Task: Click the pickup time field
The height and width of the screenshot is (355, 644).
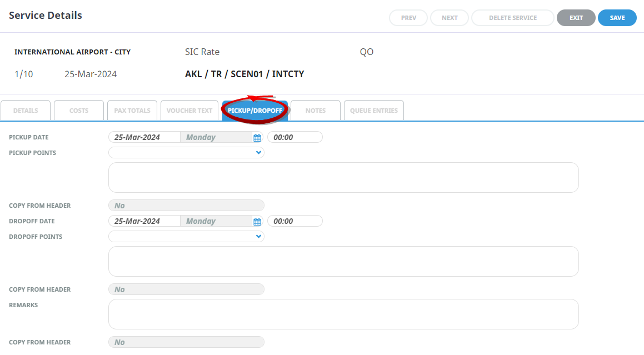Action: (294, 137)
